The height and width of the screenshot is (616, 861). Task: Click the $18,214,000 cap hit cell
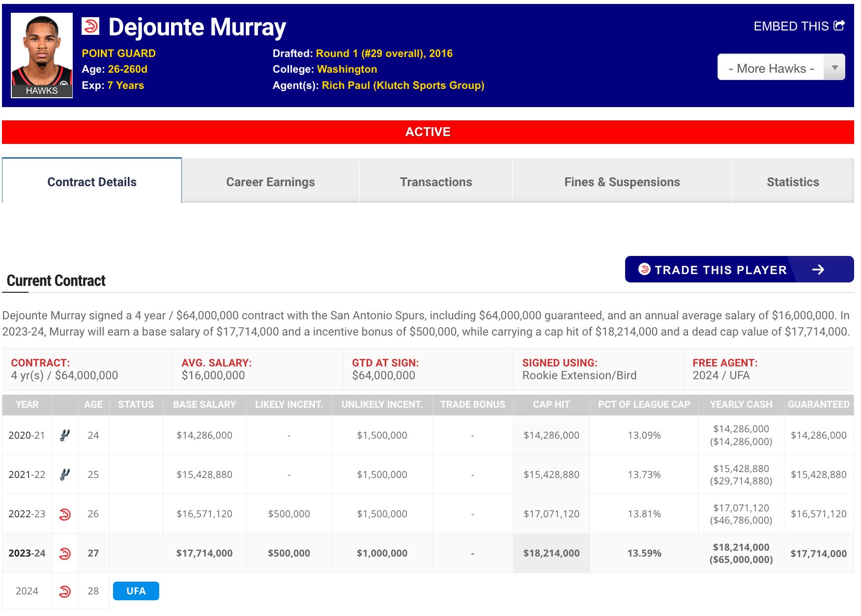(x=551, y=553)
